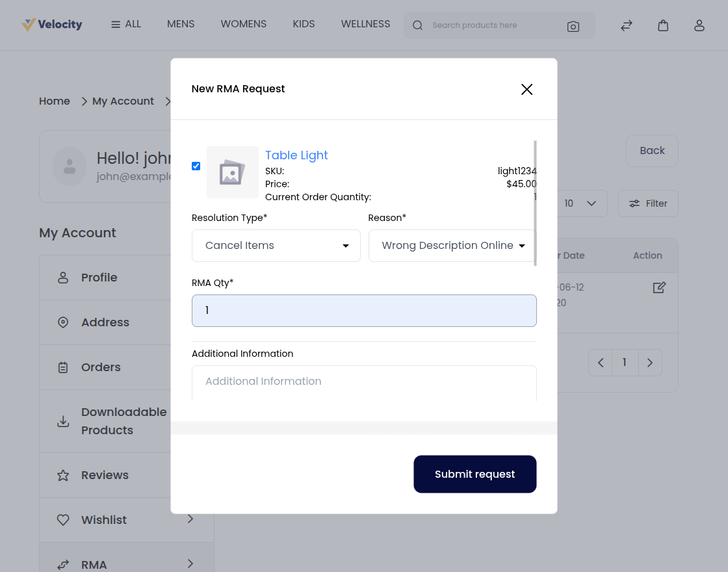Click the Submit request button

pyautogui.click(x=475, y=474)
